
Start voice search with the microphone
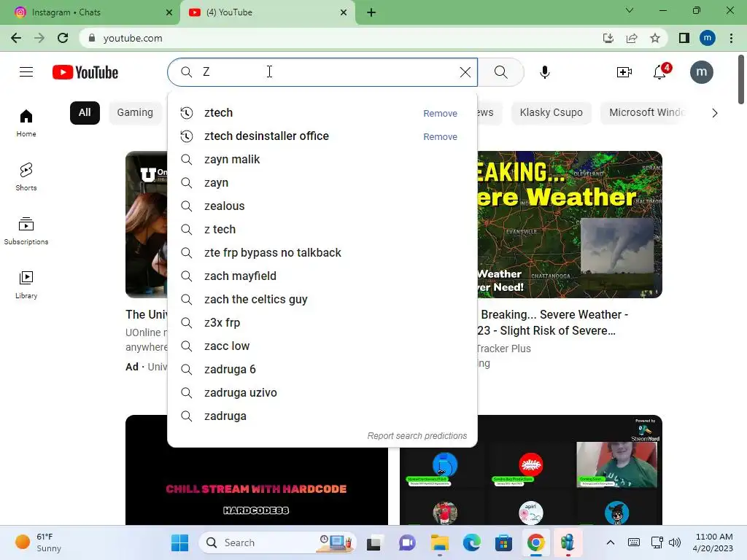[x=544, y=72]
